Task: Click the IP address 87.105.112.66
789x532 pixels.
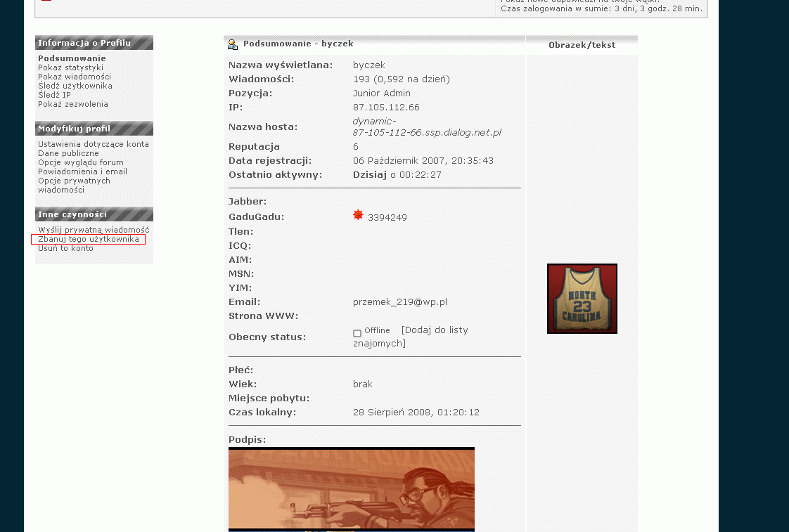Action: pos(386,107)
